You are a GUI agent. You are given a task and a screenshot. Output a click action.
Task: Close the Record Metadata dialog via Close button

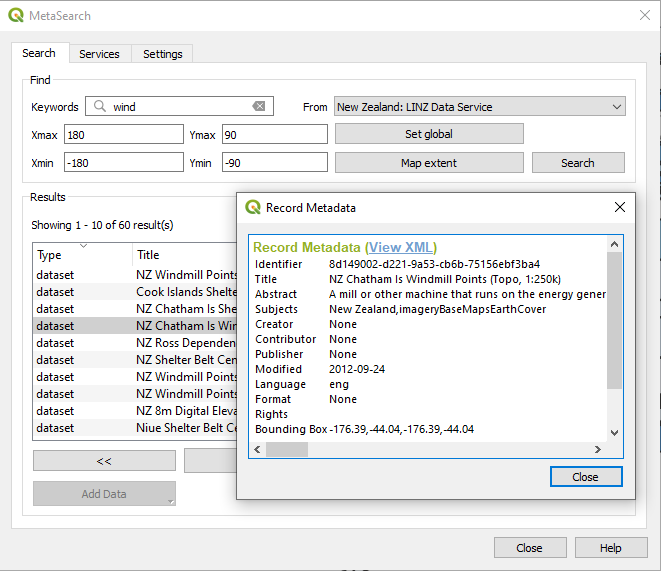pyautogui.click(x=585, y=477)
